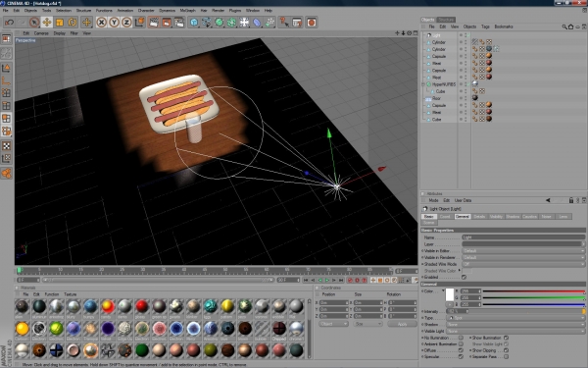Image resolution: width=588 pixels, height=368 pixels.
Task: Open the spline objects tool icon
Action: [207, 23]
